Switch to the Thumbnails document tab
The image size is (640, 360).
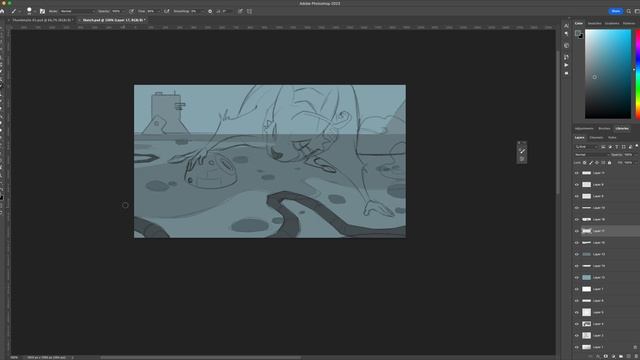click(x=42, y=20)
